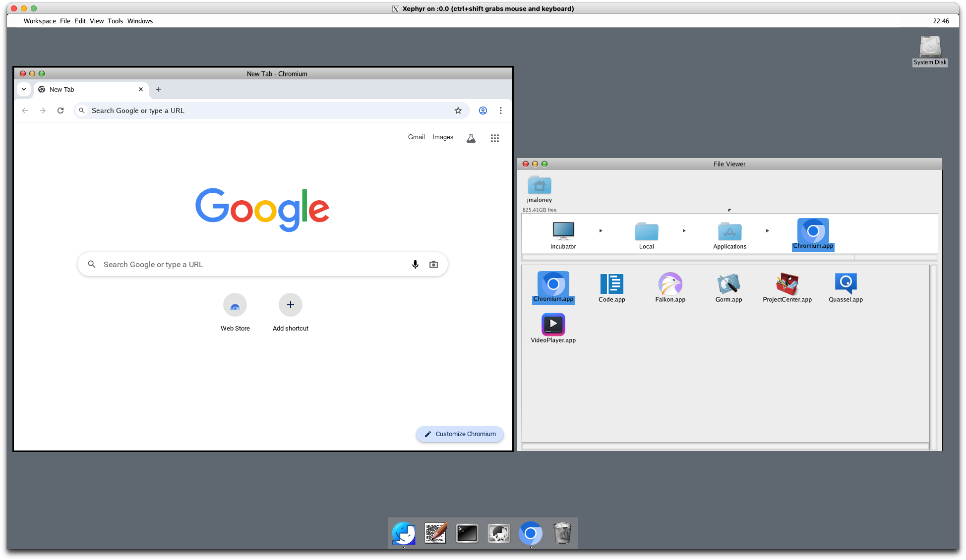Image resolution: width=966 pixels, height=560 pixels.
Task: Open the Tools menu in menu bar
Action: coord(115,21)
